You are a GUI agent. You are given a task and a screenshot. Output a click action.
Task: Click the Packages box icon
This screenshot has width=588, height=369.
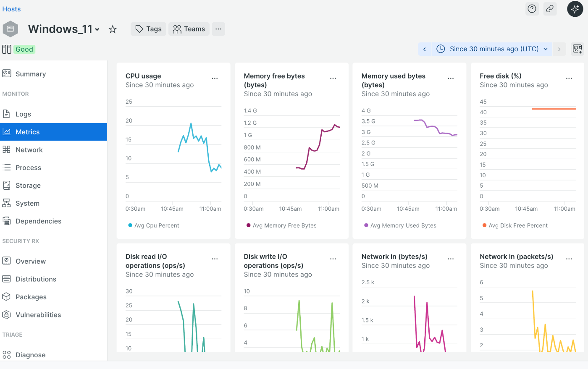click(7, 297)
